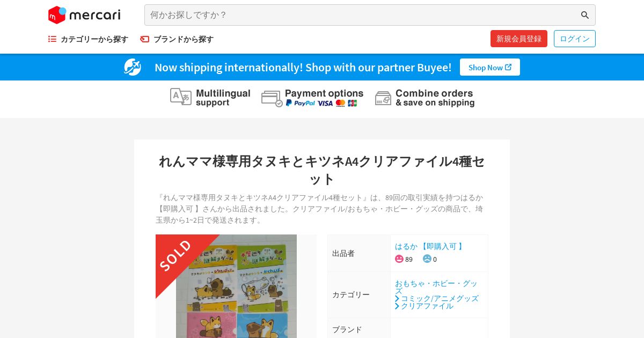Click the category list icon
644x338 pixels.
[52, 39]
